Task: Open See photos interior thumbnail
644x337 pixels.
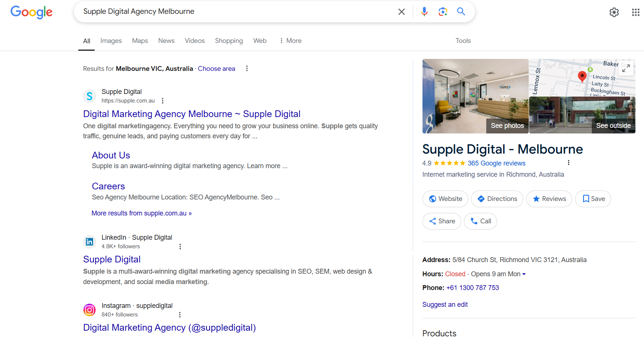Action: 475,96
